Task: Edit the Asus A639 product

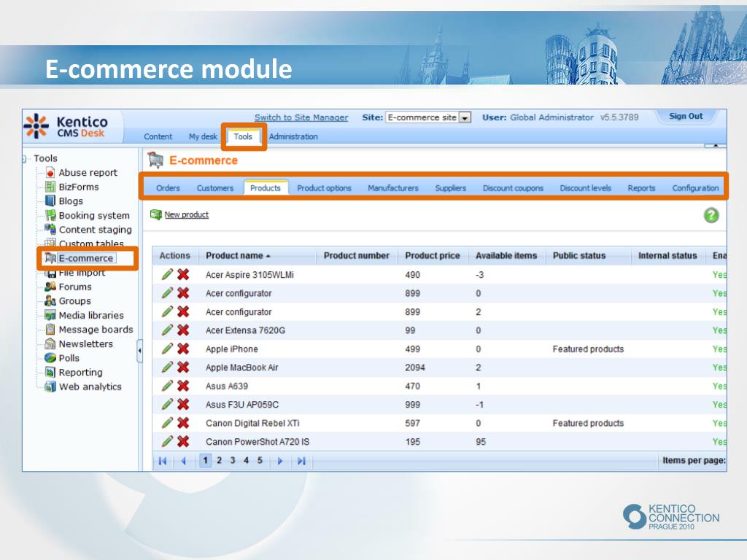Action: coord(167,386)
